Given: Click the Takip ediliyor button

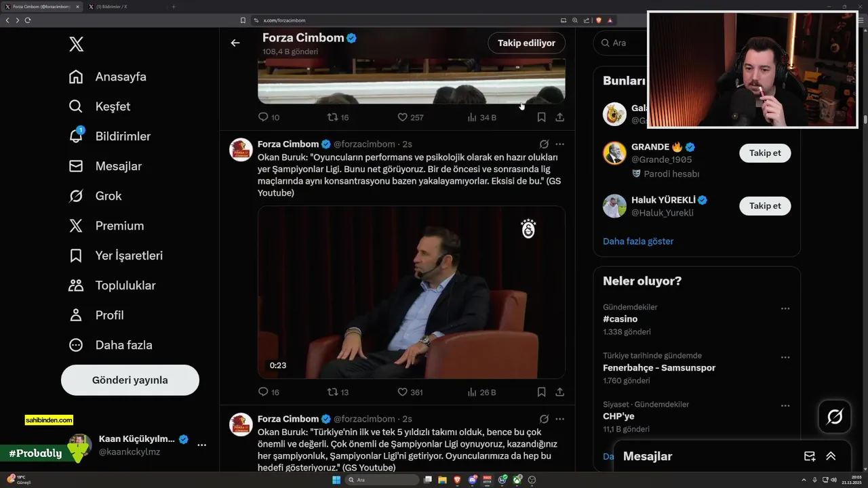Looking at the screenshot, I should [x=526, y=43].
